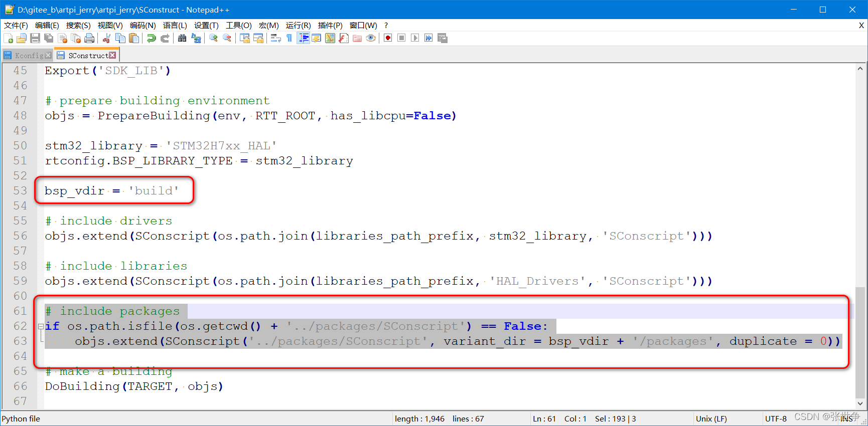Save the current file via toolbar
Image resolution: width=868 pixels, height=426 pixels.
point(35,38)
